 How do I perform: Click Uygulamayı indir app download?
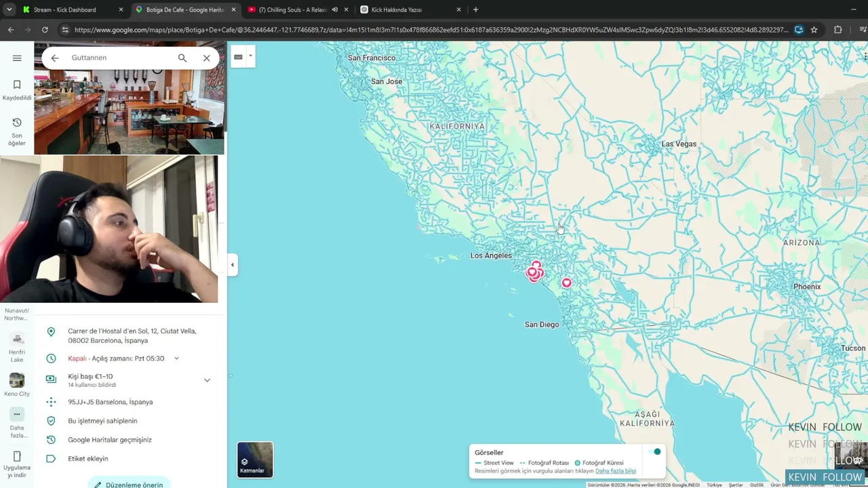pyautogui.click(x=17, y=464)
